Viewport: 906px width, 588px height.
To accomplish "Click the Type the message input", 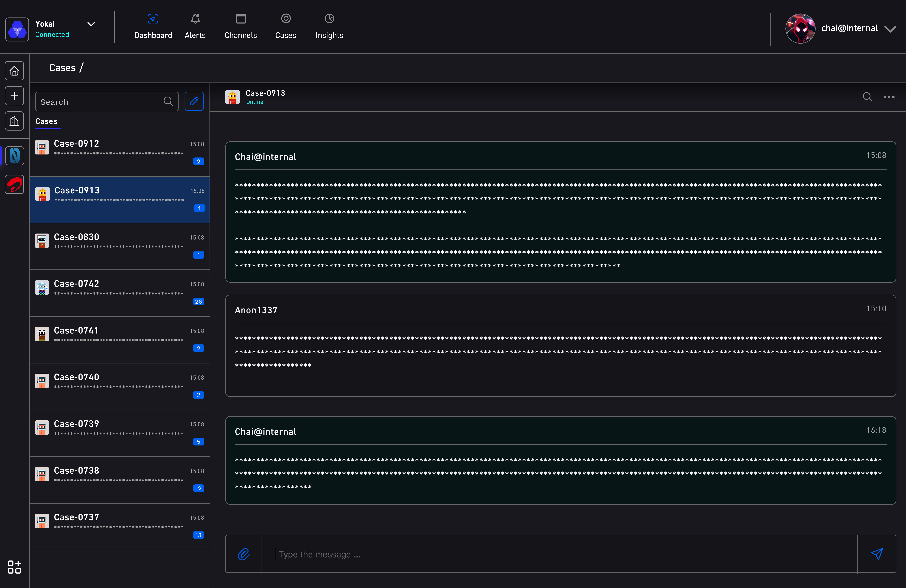I will (x=560, y=554).
